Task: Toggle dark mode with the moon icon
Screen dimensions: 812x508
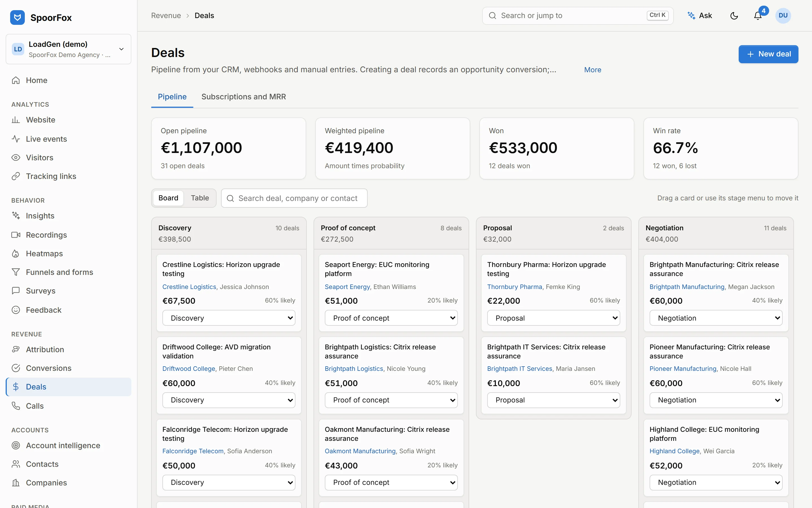Action: pyautogui.click(x=734, y=16)
